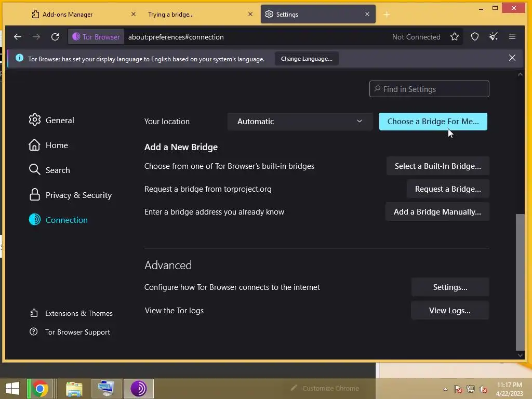Click Select a Built-In Bridge button
532x399 pixels.
[437, 166]
